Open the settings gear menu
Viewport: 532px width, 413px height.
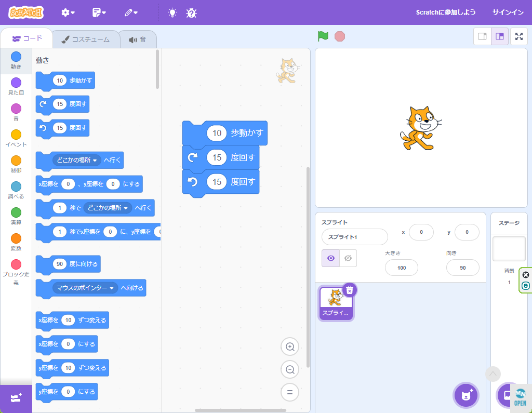point(68,12)
